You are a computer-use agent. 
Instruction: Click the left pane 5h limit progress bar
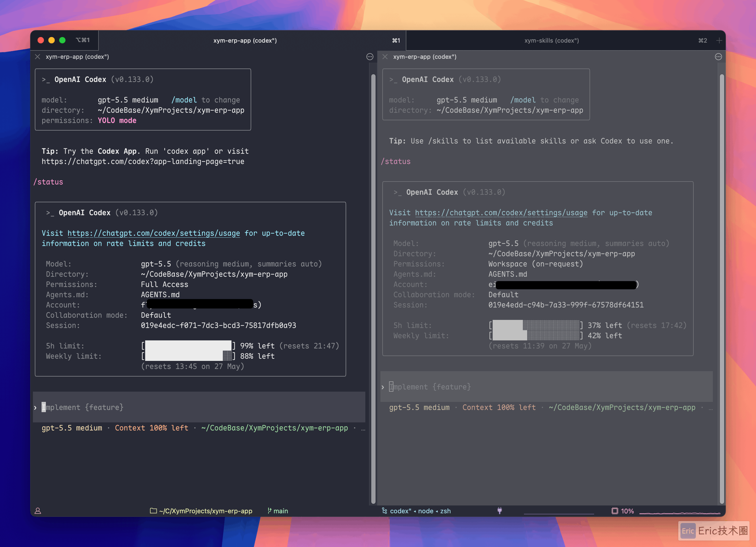coord(188,346)
